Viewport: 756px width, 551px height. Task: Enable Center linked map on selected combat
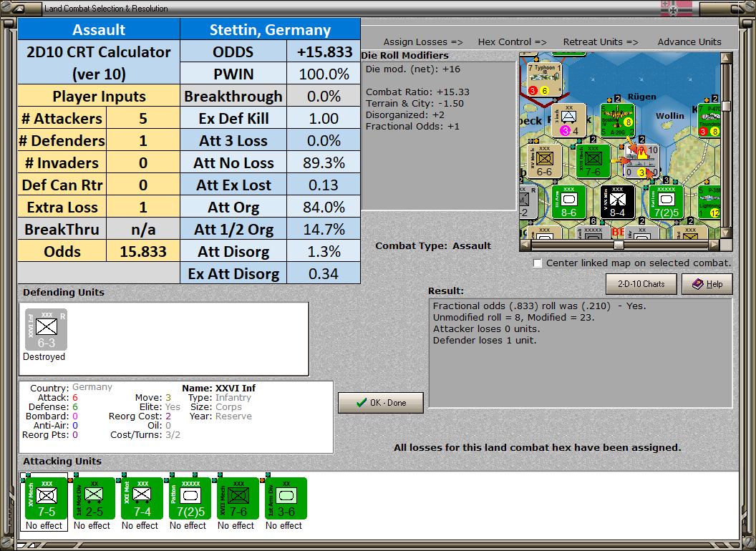(x=538, y=263)
